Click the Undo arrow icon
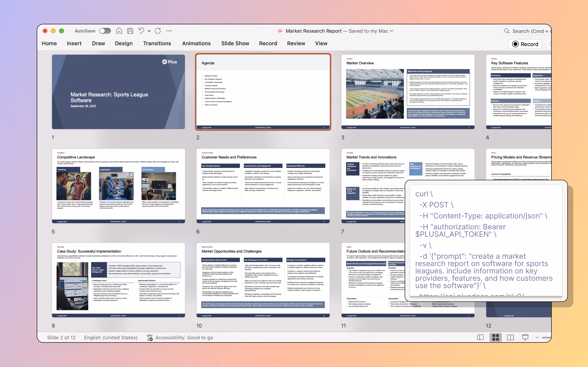This screenshot has height=367, width=588. [141, 31]
